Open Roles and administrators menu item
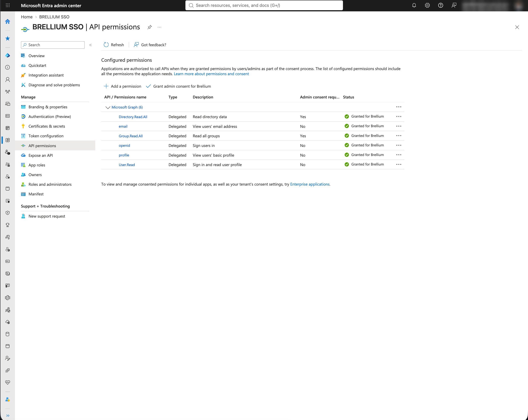 [50, 184]
